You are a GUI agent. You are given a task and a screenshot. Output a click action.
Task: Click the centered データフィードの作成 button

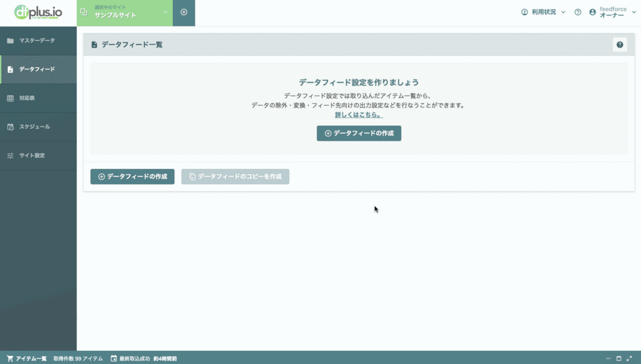(359, 133)
